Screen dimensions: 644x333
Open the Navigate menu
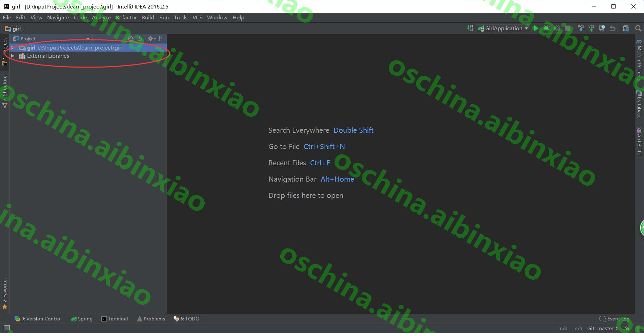[x=58, y=17]
